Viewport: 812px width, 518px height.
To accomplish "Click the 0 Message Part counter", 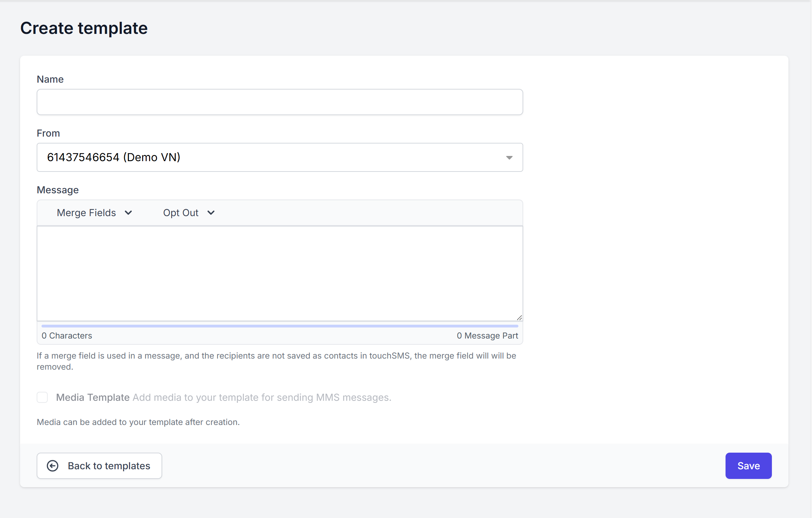I will click(x=487, y=336).
